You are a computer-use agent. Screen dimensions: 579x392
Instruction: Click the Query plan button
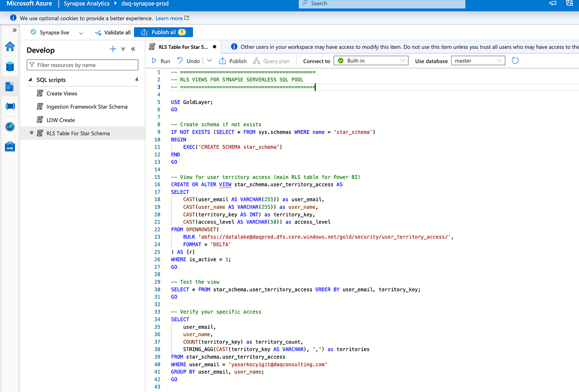tap(271, 61)
